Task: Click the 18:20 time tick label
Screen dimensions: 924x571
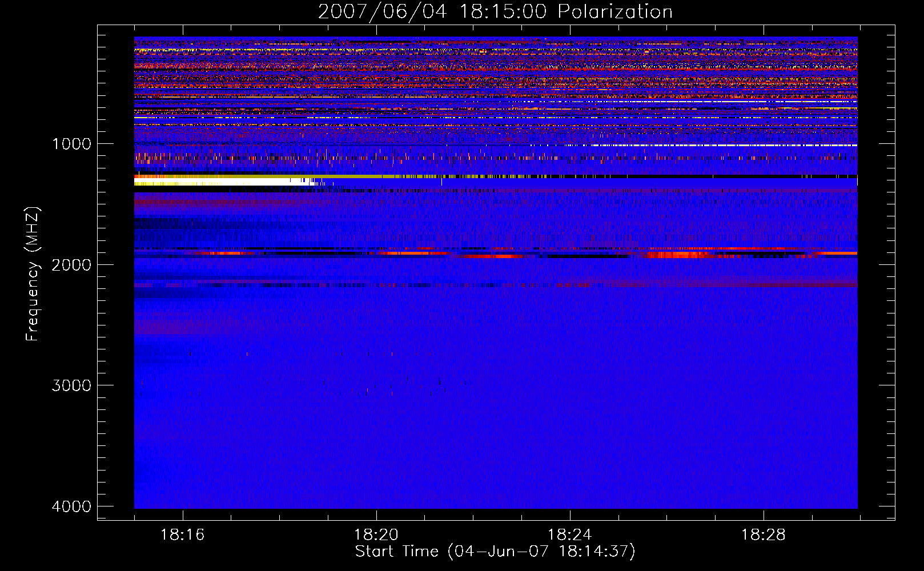Action: coord(376,535)
